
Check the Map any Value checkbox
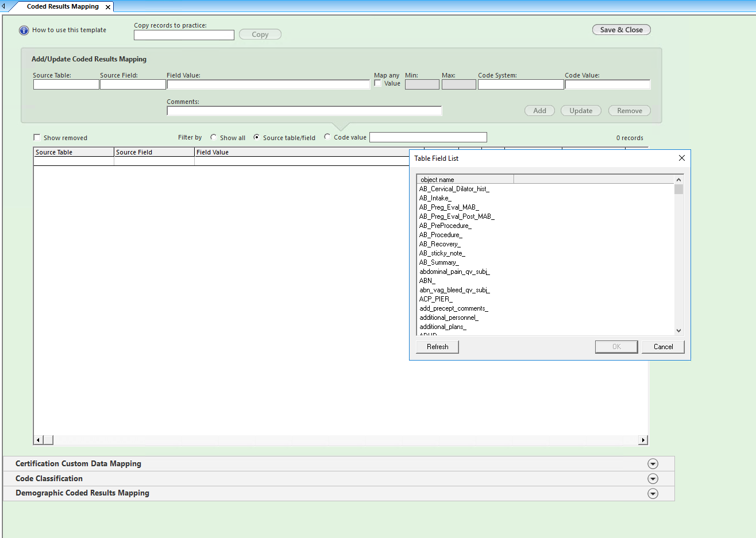click(377, 83)
